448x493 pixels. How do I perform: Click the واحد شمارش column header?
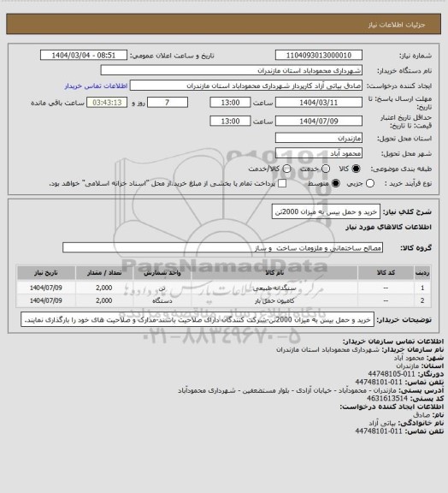point(162,272)
